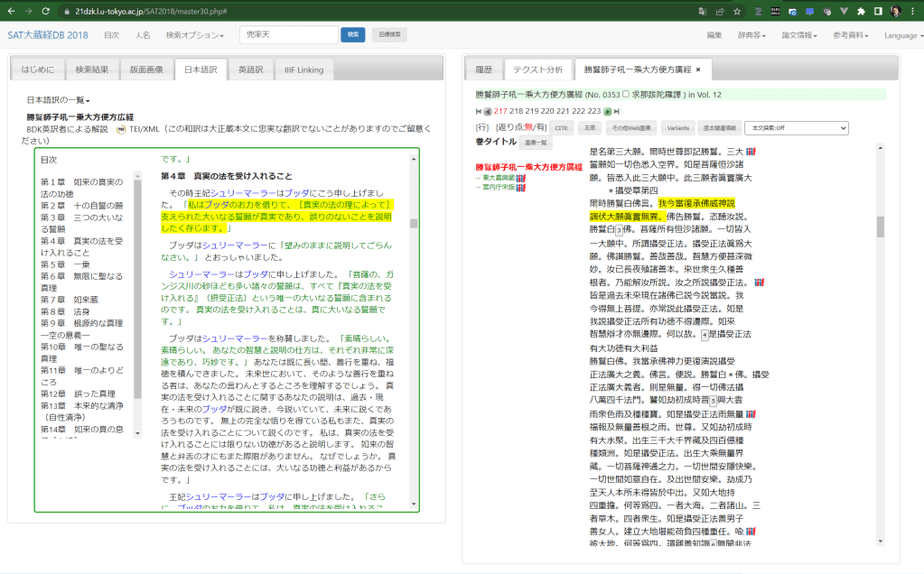Set 返り点 to 無

point(527,128)
